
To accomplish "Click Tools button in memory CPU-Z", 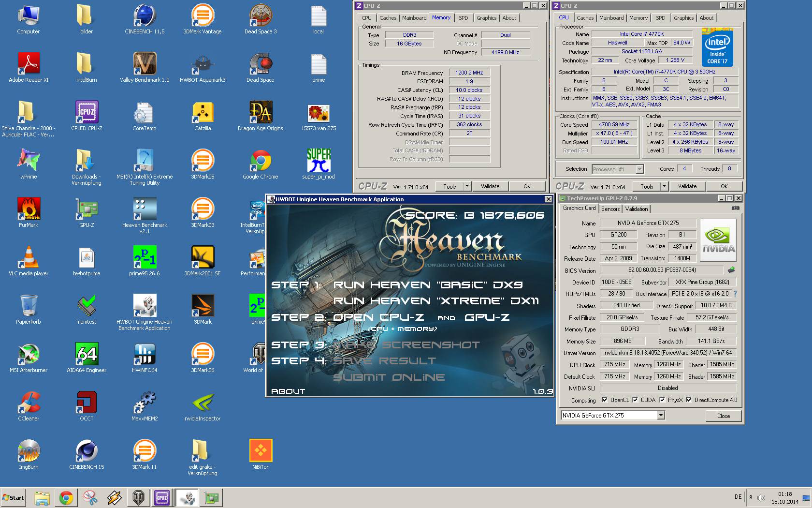I will 449,186.
